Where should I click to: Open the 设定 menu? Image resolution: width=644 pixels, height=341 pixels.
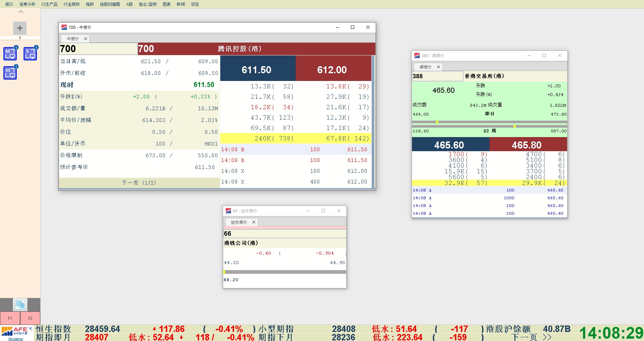195,4
